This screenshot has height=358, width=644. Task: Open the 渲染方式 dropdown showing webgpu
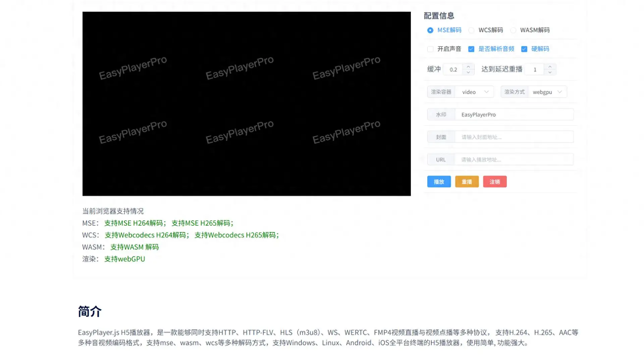click(x=548, y=92)
